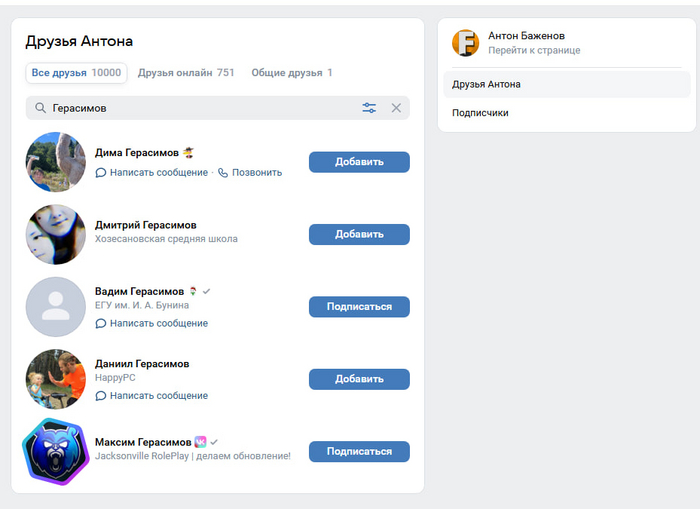Click the search magnifier icon
The height and width of the screenshot is (509, 700).
40,108
